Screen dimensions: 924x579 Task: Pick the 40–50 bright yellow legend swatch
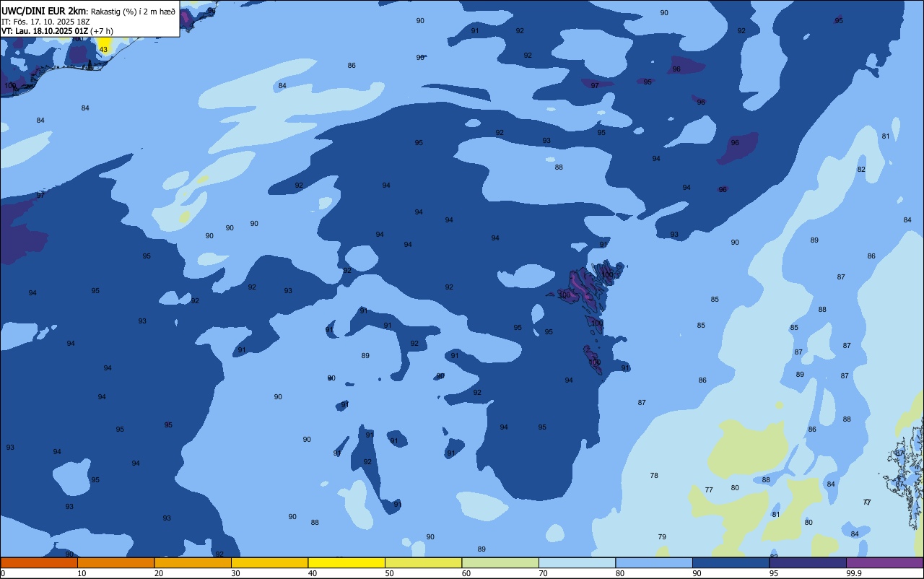click(346, 562)
